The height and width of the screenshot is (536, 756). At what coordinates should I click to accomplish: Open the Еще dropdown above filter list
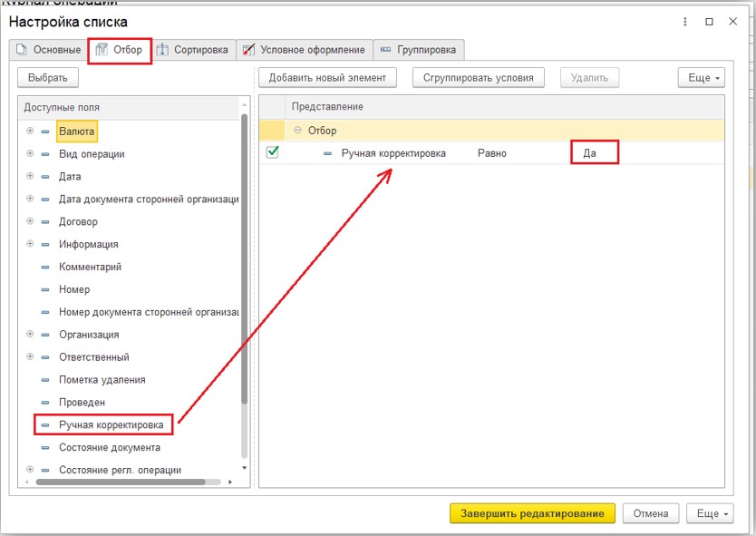pyautogui.click(x=701, y=78)
